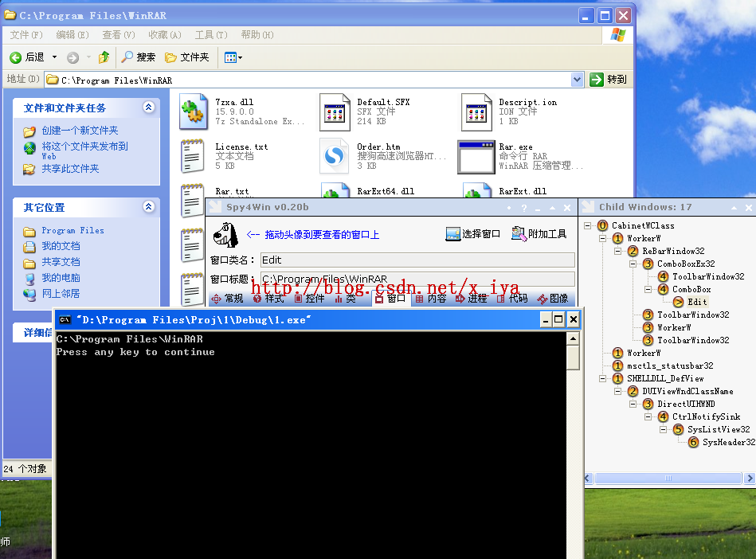Open the Edit (编辑) menu

[72, 35]
